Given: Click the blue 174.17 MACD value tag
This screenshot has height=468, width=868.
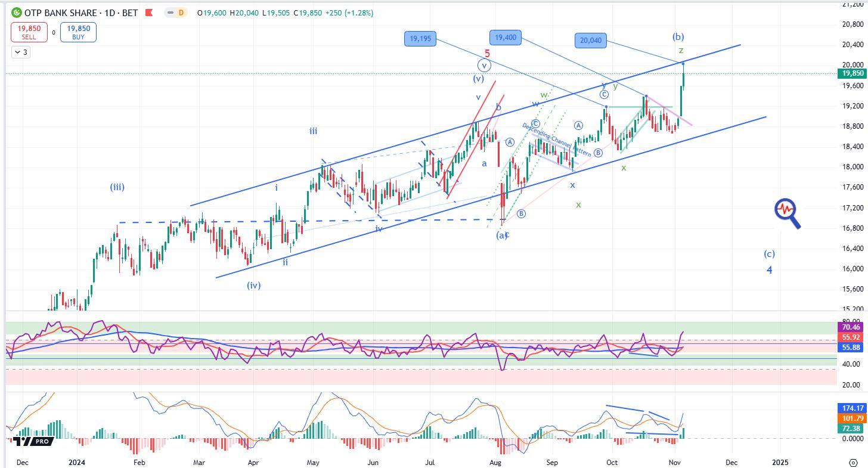Looking at the screenshot, I should 851,408.
